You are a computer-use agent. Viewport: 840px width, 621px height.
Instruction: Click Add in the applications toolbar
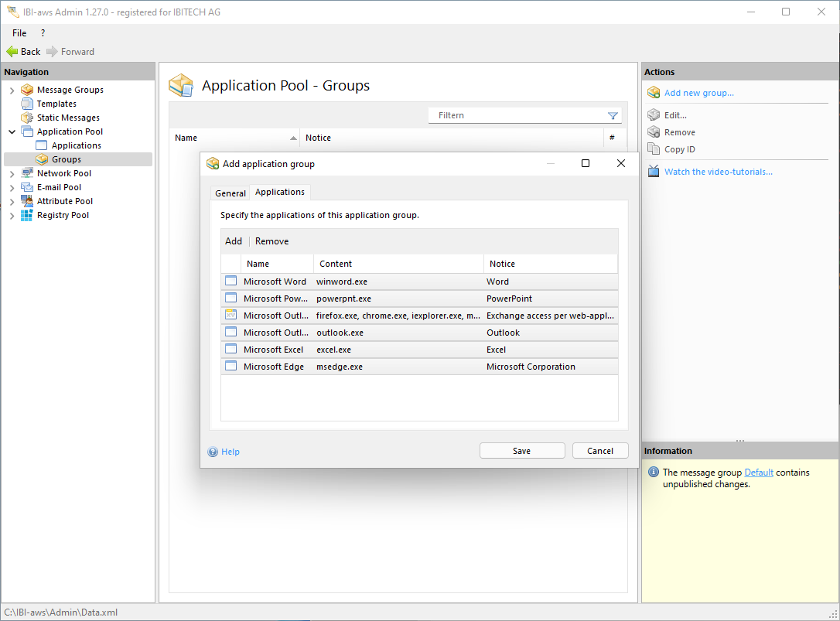(x=234, y=241)
